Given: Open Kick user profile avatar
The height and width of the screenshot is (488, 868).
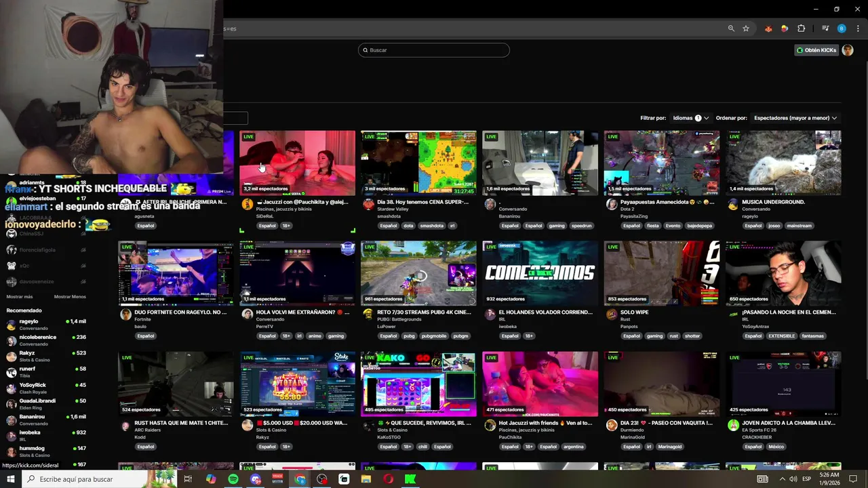Looking at the screenshot, I should [847, 50].
